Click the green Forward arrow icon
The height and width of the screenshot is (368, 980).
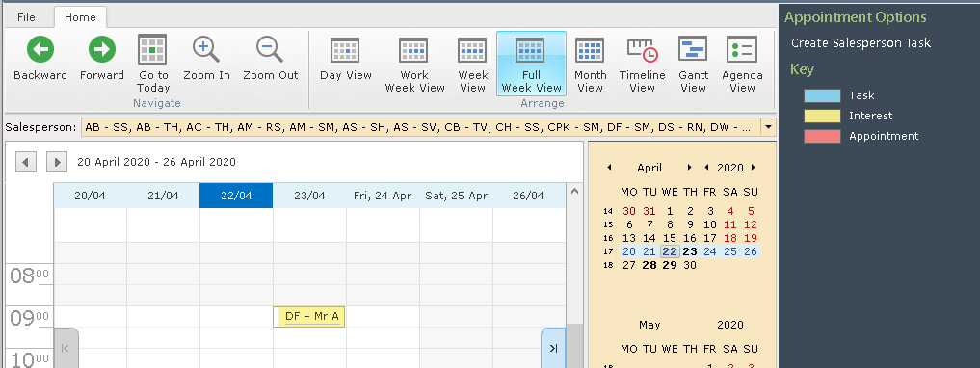102,49
